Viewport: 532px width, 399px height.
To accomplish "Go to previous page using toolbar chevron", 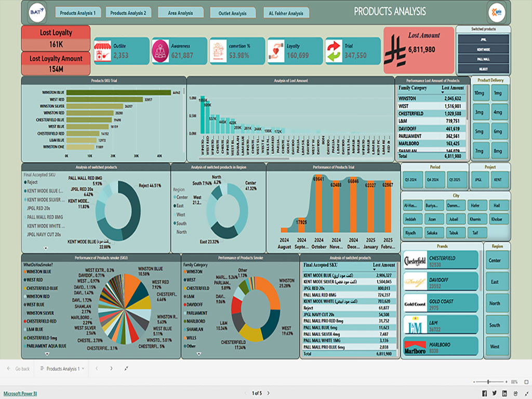I will coord(97,368).
